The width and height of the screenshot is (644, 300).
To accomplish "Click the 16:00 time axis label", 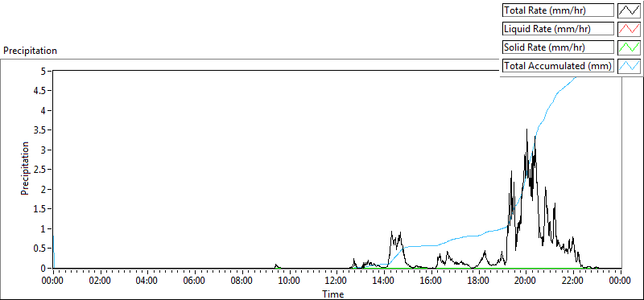I will coord(431,282).
